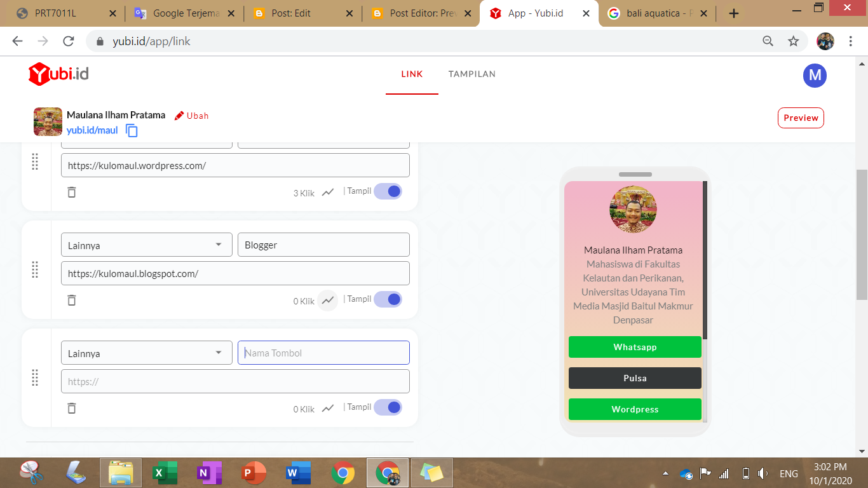This screenshot has height=488, width=868.
Task: View click statistics for kulomaul.wordpress.com
Action: pyautogui.click(x=328, y=192)
